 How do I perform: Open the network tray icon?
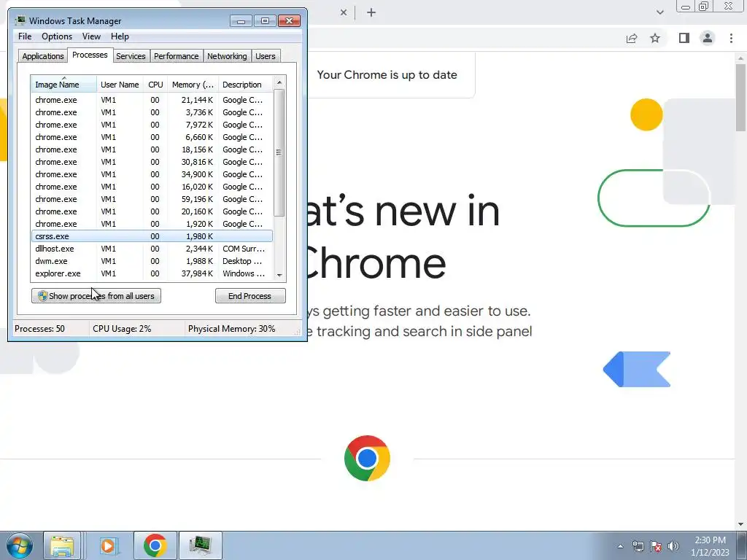pos(638,546)
